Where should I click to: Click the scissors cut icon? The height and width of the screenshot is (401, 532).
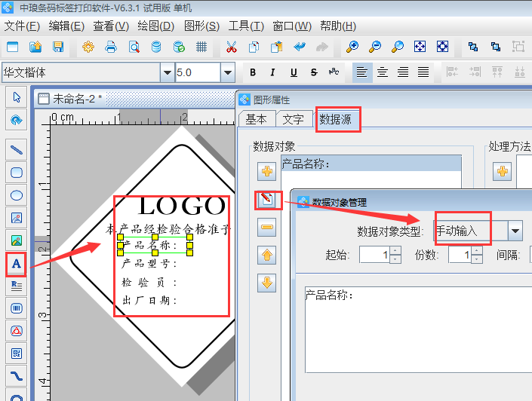(x=231, y=47)
